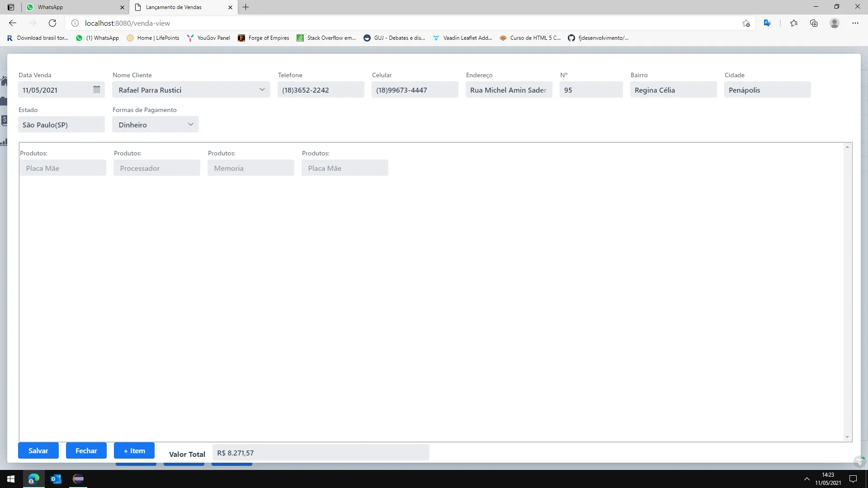The height and width of the screenshot is (488, 868).
Task: Open the browser profile avatar
Action: click(x=835, y=23)
